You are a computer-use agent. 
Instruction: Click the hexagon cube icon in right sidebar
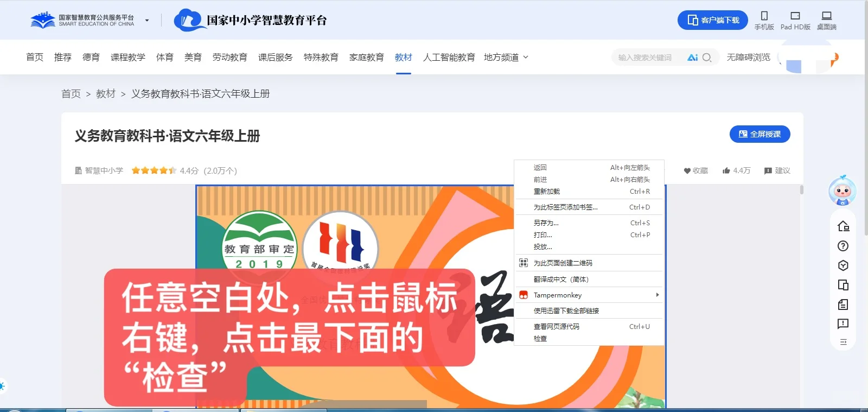(x=843, y=265)
